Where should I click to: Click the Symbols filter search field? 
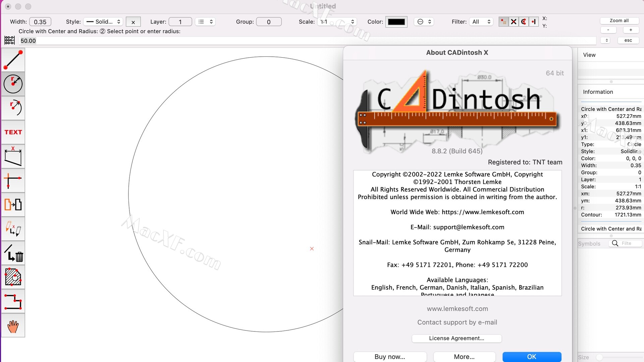626,243
